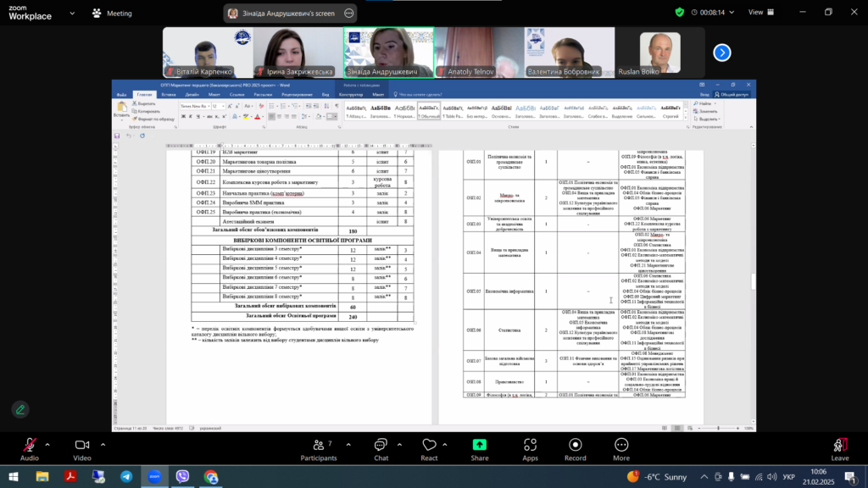Image resolution: width=868 pixels, height=488 pixels.
Task: Toggle underline formatting Ч
Action: [198, 117]
